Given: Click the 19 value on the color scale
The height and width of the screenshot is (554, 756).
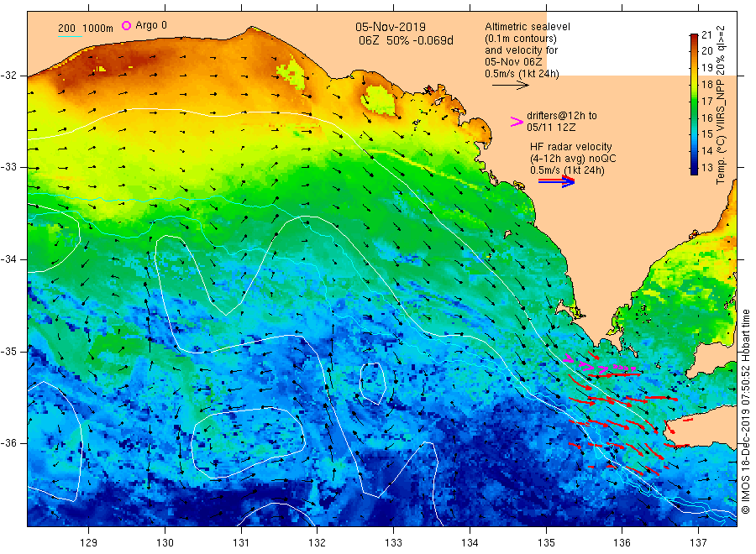Looking at the screenshot, I should click(706, 68).
